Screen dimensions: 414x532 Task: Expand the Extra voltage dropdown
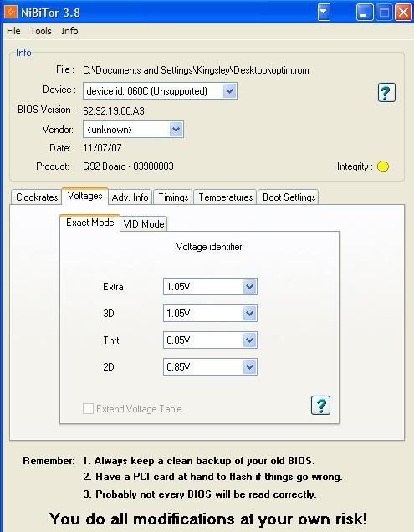click(x=249, y=287)
